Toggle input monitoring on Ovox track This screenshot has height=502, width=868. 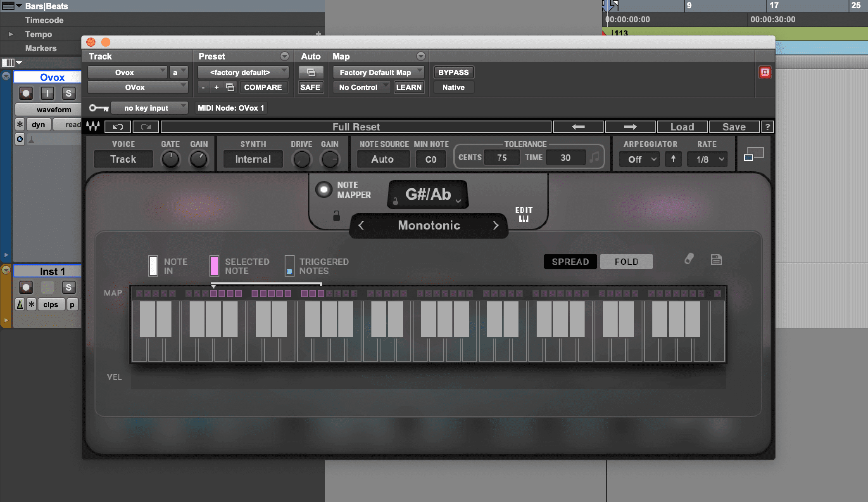48,93
